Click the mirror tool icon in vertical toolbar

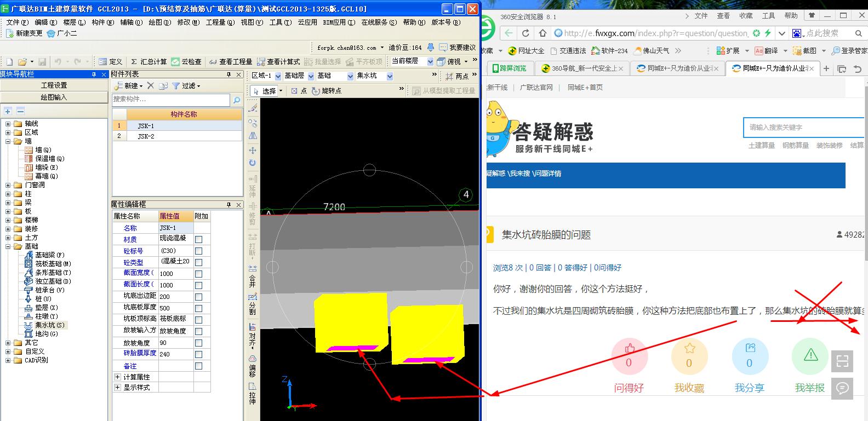pyautogui.click(x=253, y=136)
